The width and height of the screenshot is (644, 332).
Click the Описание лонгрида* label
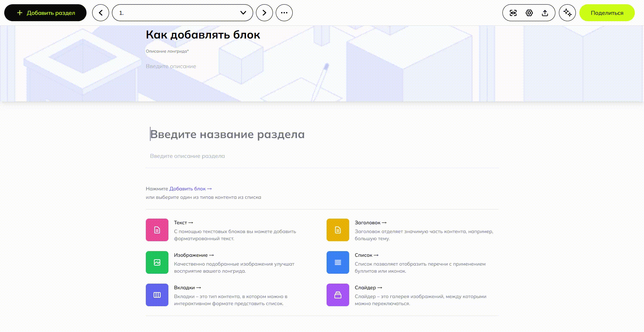(x=167, y=51)
